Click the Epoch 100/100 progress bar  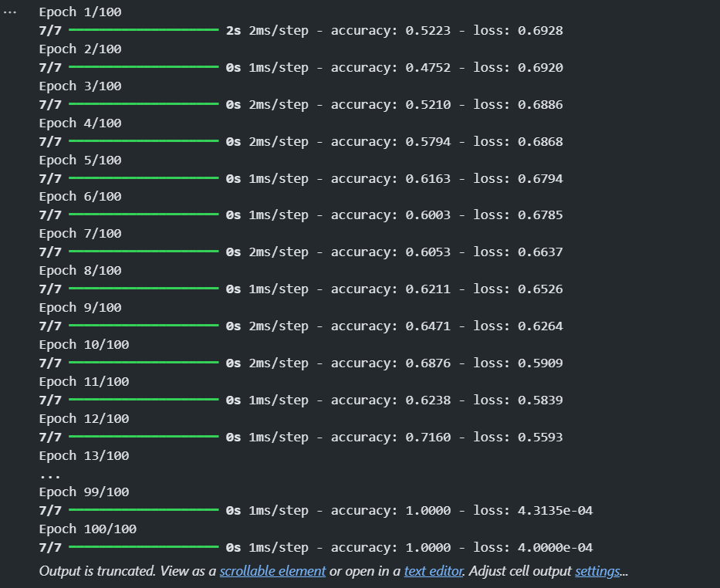pos(144,546)
